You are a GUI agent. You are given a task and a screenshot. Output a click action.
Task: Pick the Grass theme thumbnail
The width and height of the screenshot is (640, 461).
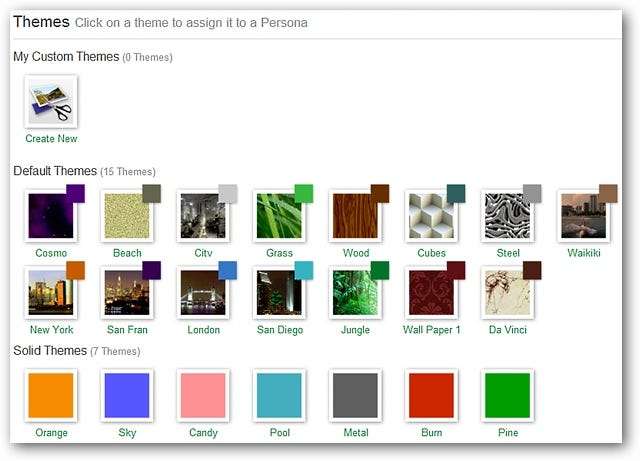point(279,216)
